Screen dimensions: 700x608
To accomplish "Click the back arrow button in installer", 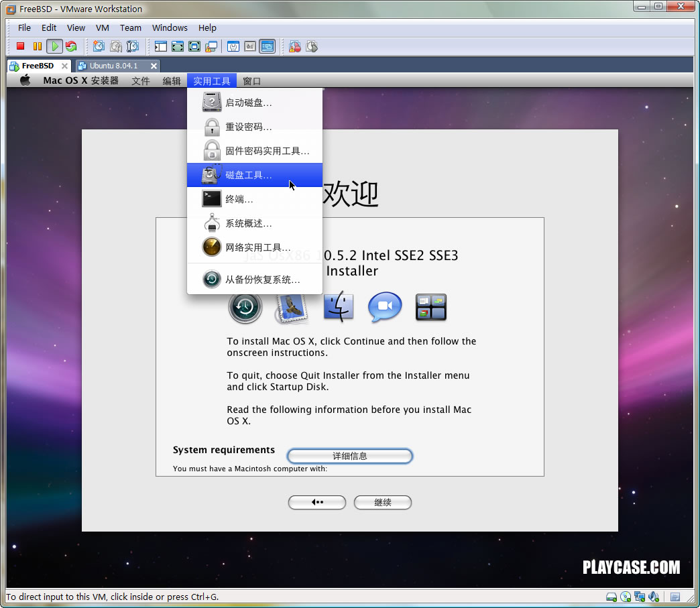I will pos(317,502).
